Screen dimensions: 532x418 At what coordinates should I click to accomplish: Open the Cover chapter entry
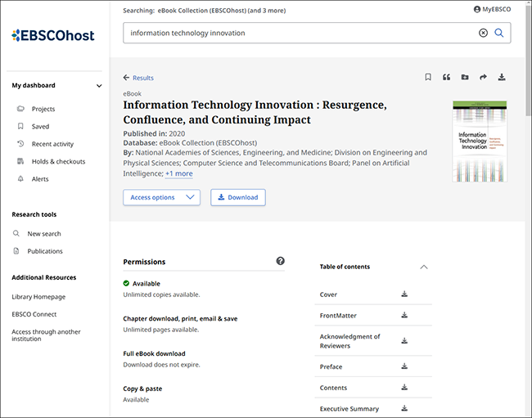[x=328, y=294]
